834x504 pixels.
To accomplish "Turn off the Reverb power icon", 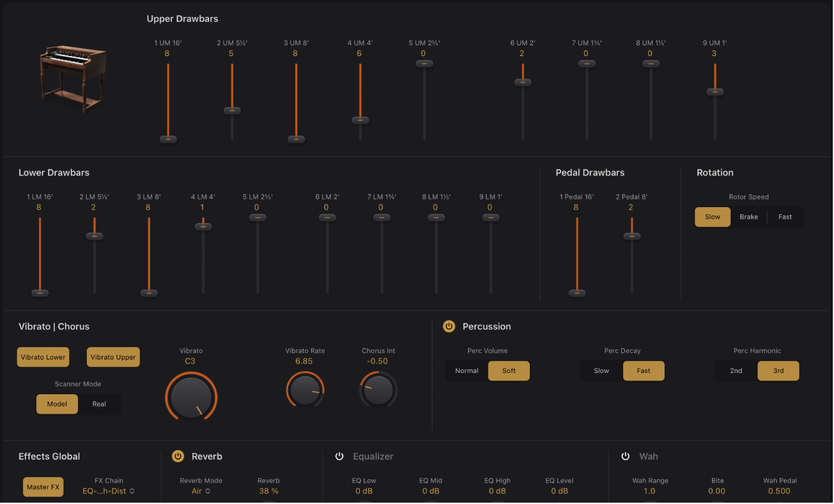I will 178,456.
